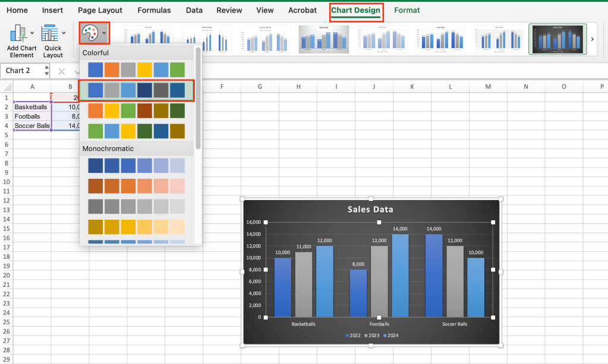
Task: Switch to the View tab
Action: click(x=265, y=11)
